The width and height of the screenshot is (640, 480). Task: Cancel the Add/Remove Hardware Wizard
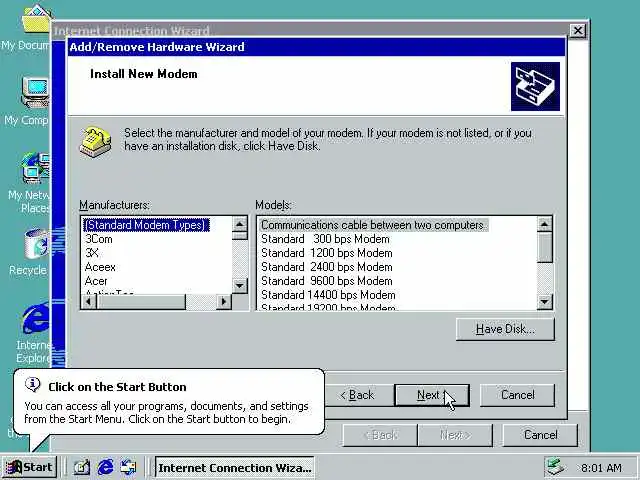(x=517, y=395)
